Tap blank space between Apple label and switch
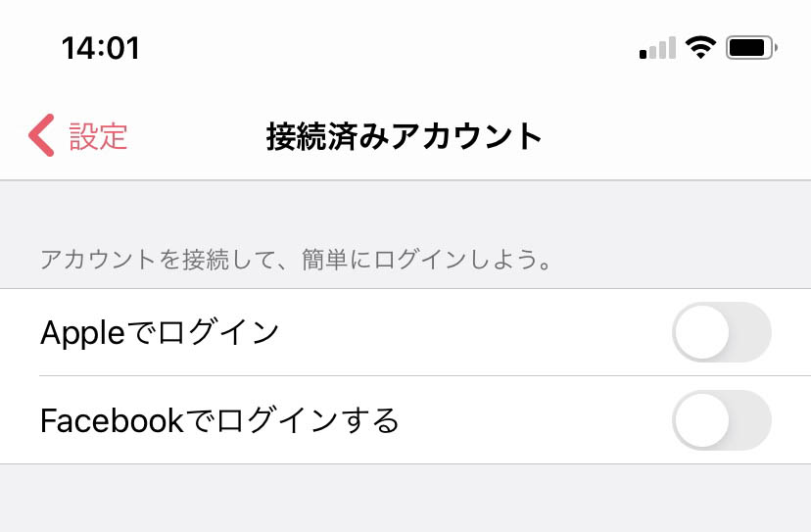This screenshot has height=532, width=811. tap(476, 332)
